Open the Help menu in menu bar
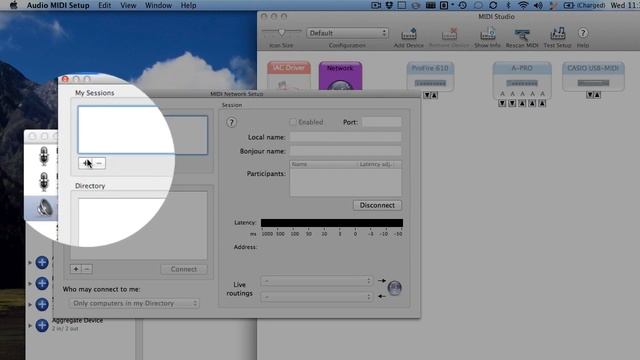 coord(189,5)
